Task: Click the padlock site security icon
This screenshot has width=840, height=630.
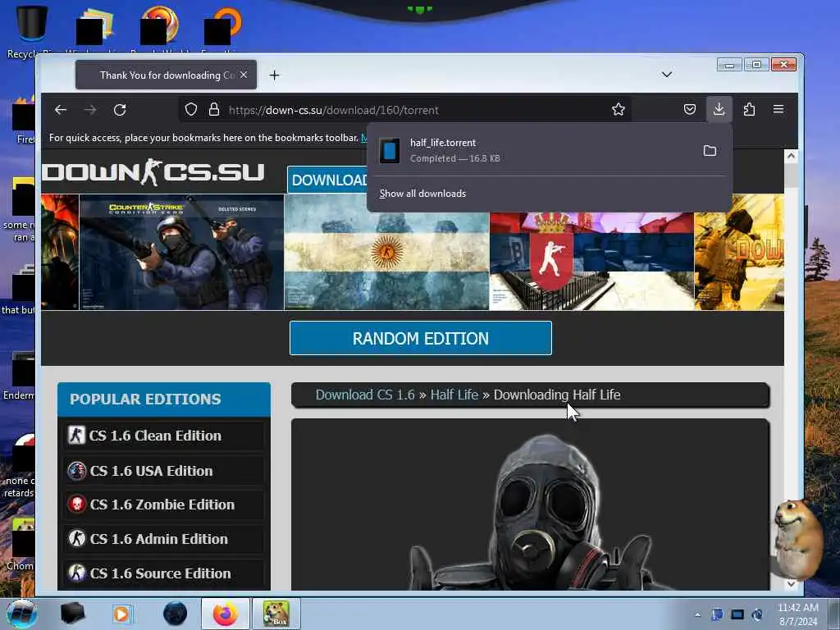Action: (x=214, y=110)
